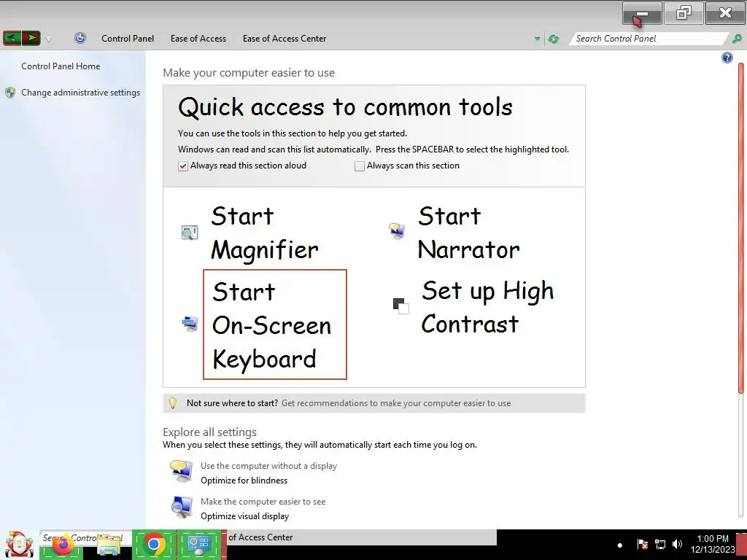747x560 pixels.
Task: Click the On-Screen Keyboard icon
Action: pos(190,324)
